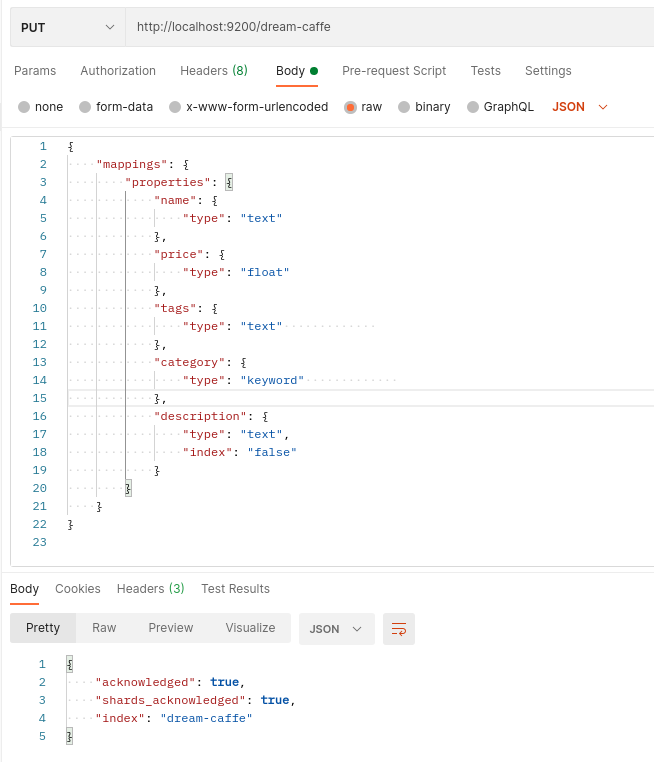Switch to the Tests tab
Screen dimensions: 654x762
coord(485,71)
